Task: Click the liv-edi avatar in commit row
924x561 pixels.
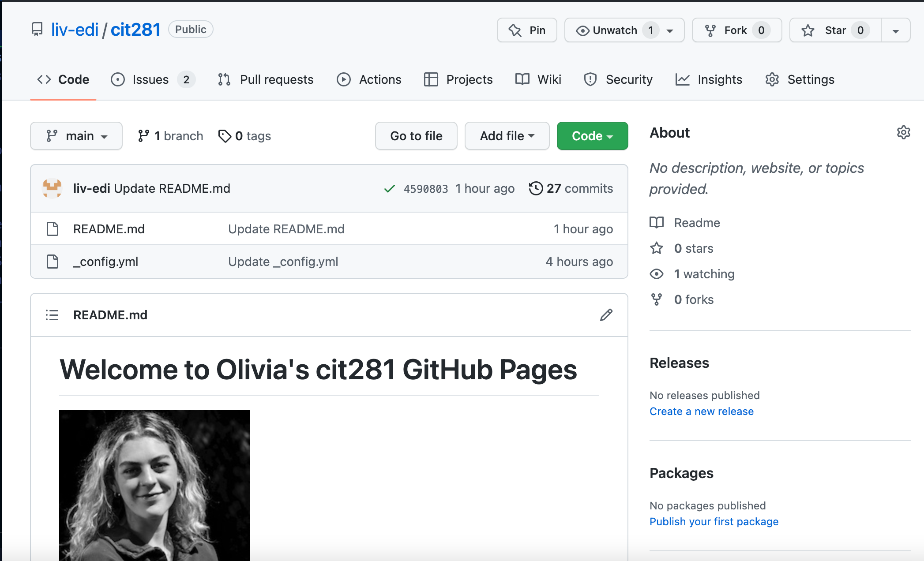Action: (52, 188)
